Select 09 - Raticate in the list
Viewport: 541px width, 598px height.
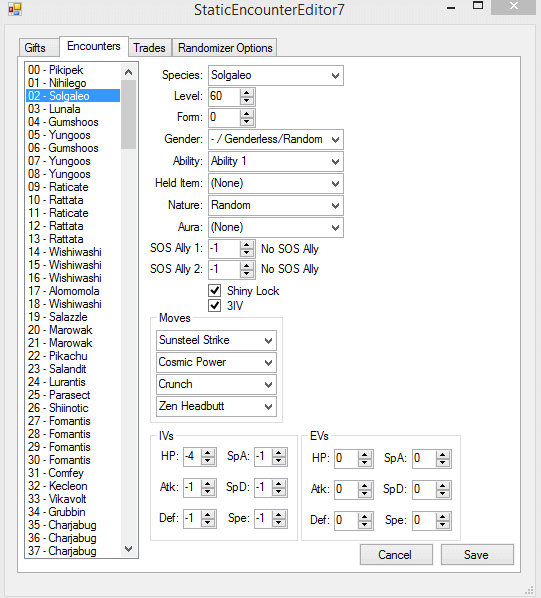73,187
